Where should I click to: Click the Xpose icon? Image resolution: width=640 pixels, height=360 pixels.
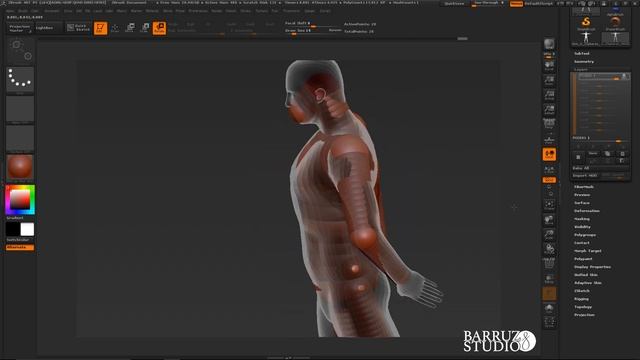tap(549, 322)
